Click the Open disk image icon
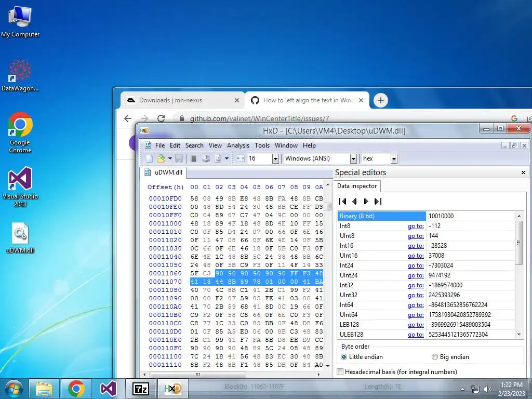 [x=218, y=158]
